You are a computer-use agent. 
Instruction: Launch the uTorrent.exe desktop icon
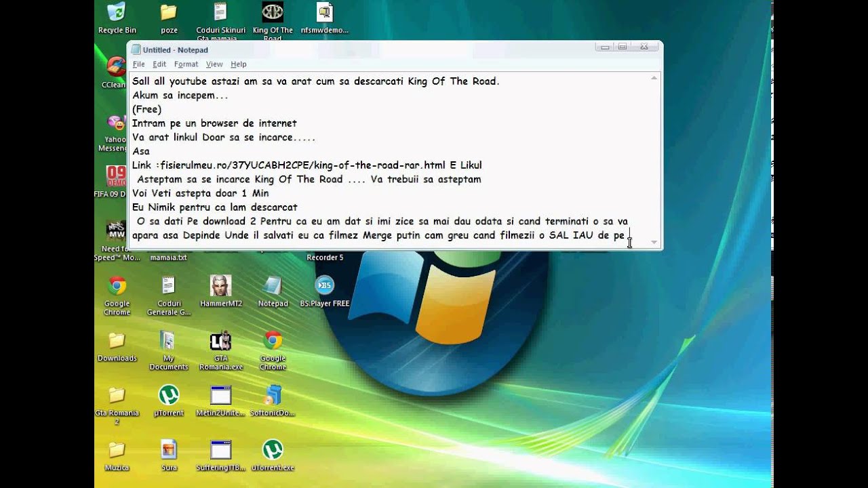click(273, 455)
